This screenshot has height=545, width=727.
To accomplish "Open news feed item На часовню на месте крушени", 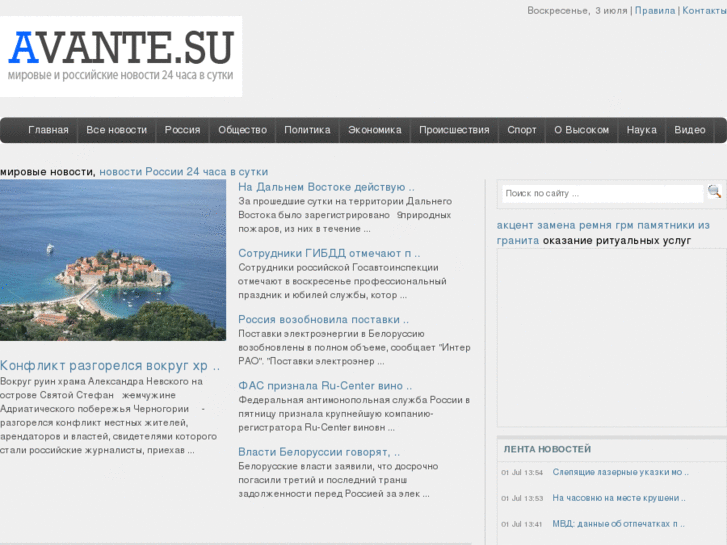I will point(619,498).
